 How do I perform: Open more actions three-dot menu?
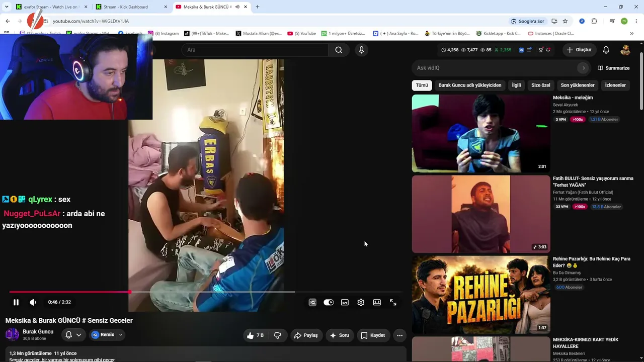tap(399, 335)
